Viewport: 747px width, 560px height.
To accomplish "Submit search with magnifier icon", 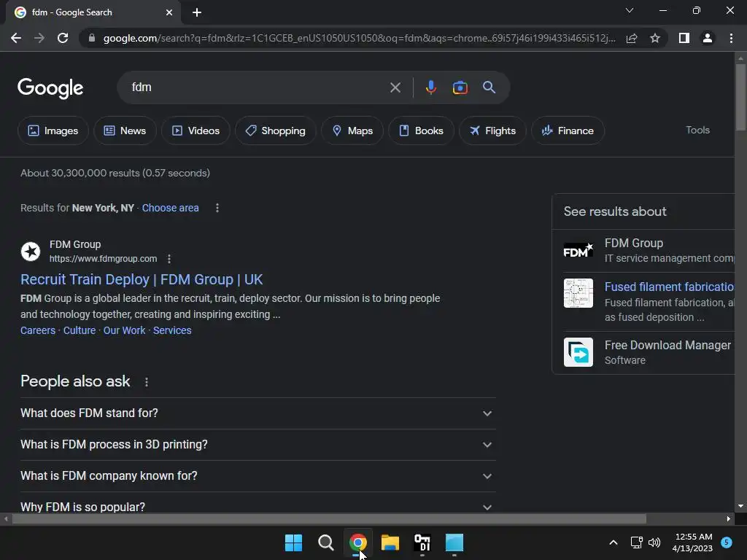I will point(489,87).
